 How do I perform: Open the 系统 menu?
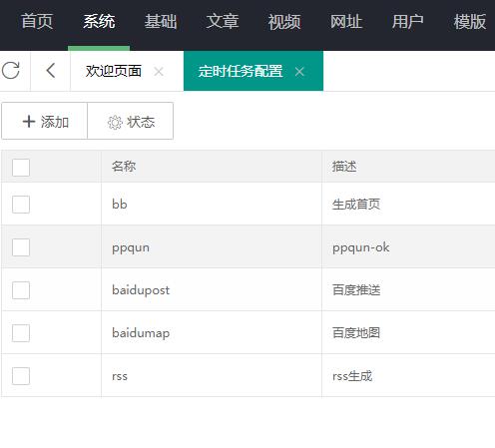pos(99,22)
